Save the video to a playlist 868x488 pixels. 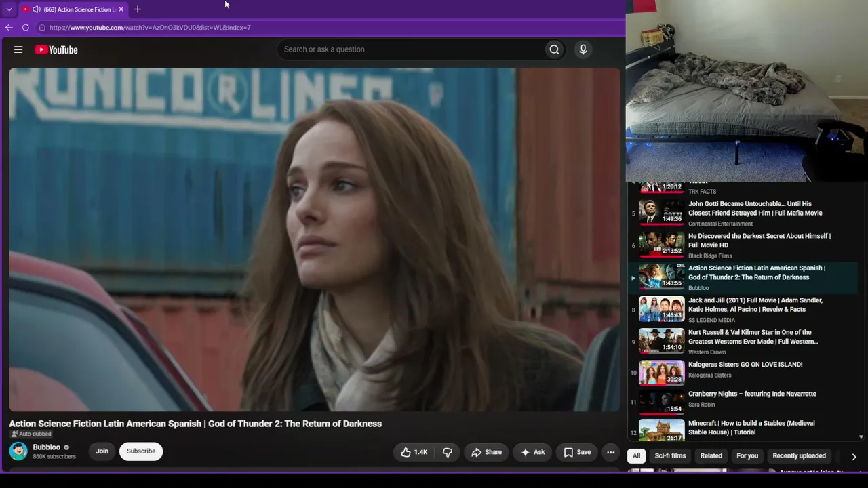tap(577, 452)
